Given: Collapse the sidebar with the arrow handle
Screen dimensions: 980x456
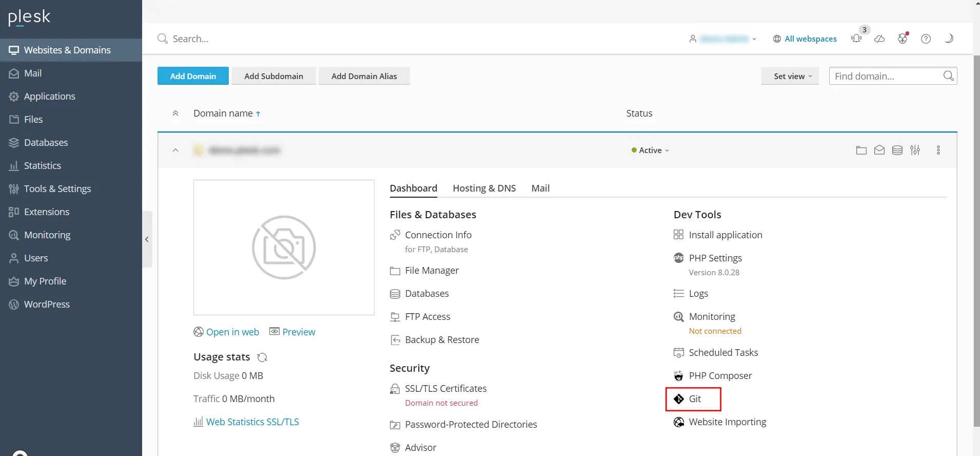Looking at the screenshot, I should (147, 239).
